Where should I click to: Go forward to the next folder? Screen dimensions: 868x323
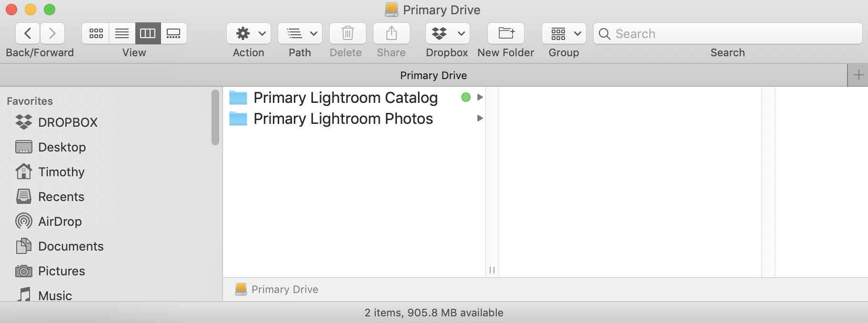[52, 33]
